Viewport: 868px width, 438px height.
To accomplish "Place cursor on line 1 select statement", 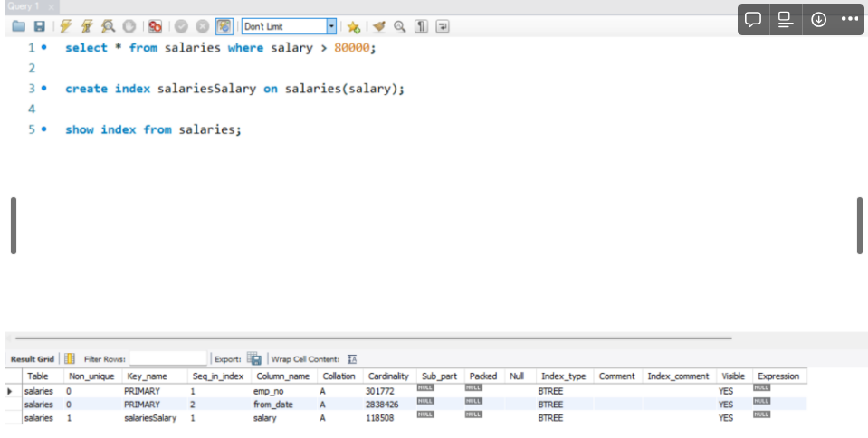I will click(x=220, y=48).
